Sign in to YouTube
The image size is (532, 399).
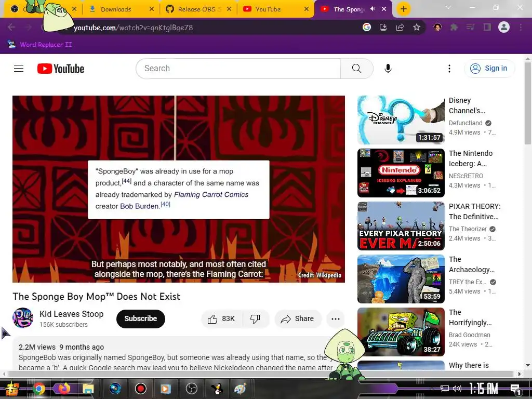point(489,68)
